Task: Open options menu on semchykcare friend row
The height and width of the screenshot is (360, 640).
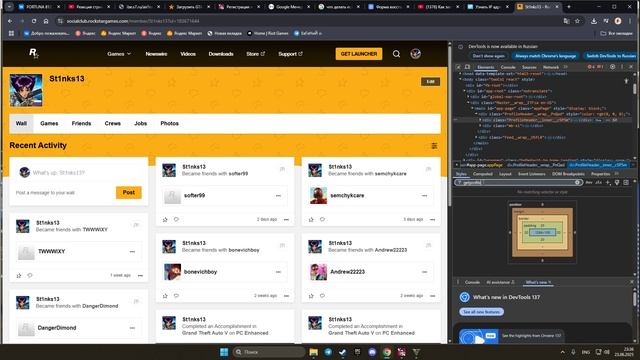Action: (x=424, y=196)
